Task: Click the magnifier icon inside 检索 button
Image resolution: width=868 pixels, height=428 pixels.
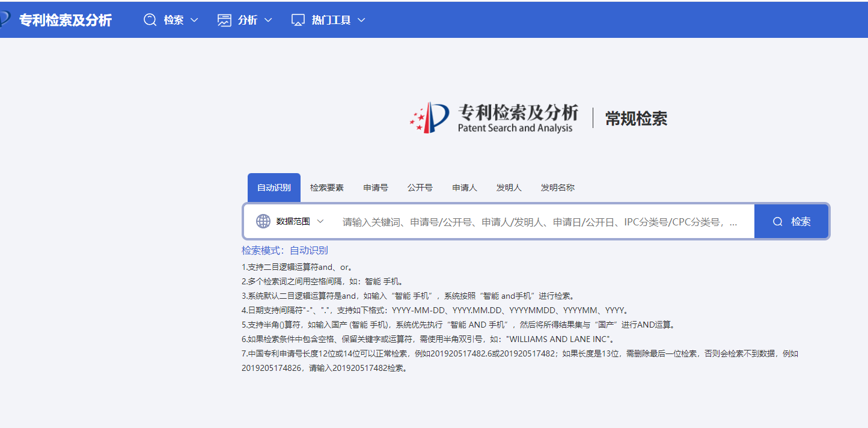Action: click(778, 221)
